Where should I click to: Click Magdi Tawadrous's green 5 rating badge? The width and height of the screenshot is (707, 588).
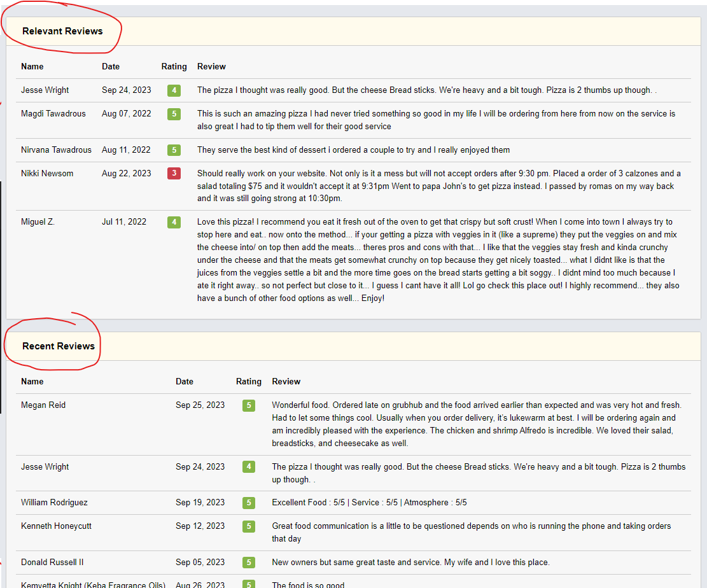coord(174,114)
